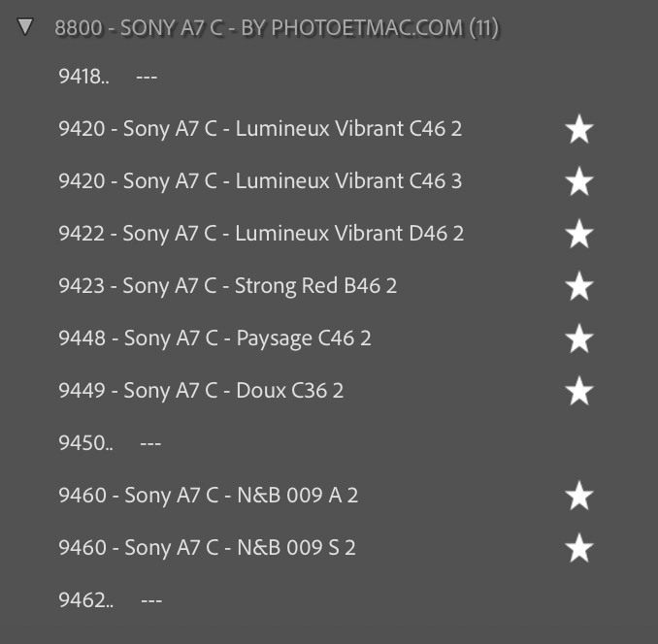Apply the 9449 Doux C36 2 preset
This screenshot has height=644, width=658.
pyautogui.click(x=201, y=391)
